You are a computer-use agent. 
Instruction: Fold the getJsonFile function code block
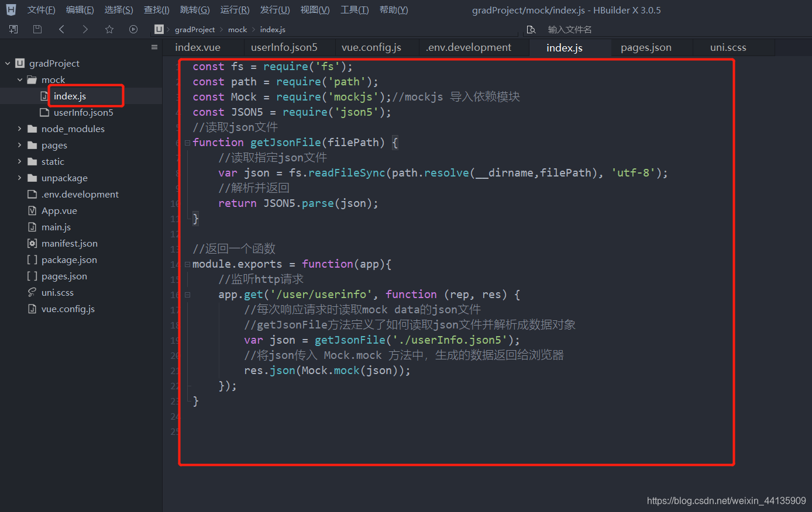187,143
